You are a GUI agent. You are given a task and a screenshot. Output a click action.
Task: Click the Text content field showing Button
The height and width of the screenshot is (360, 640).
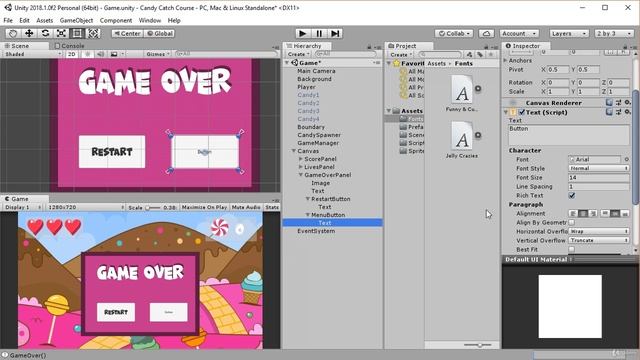coord(569,135)
